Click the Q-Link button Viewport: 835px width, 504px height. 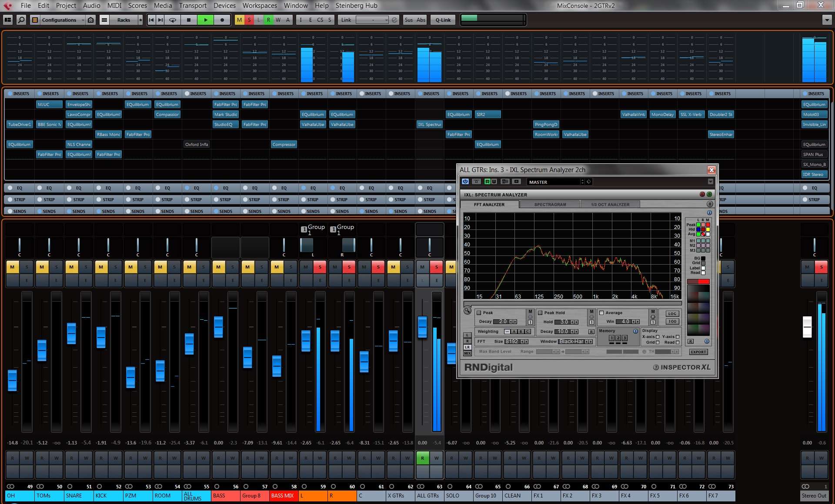(443, 20)
